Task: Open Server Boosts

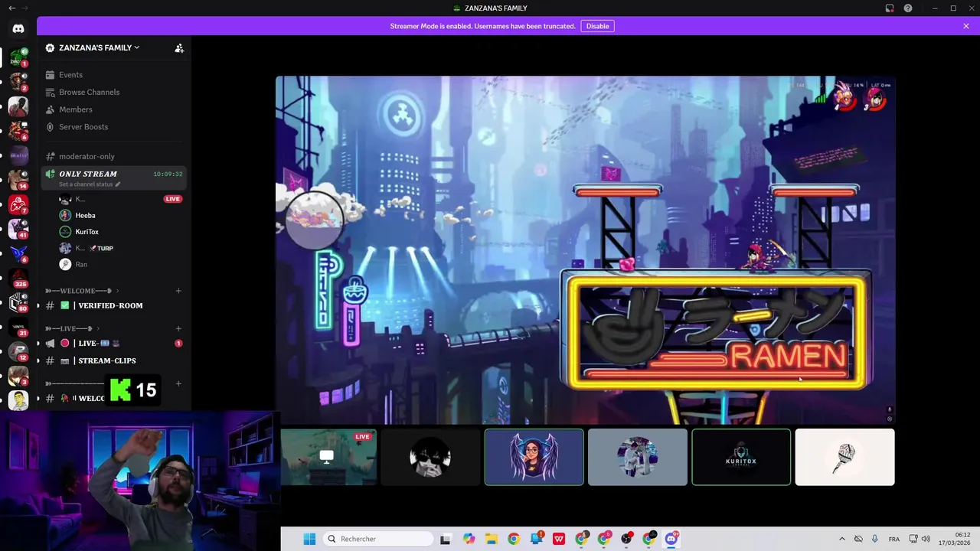Action: click(x=113, y=127)
